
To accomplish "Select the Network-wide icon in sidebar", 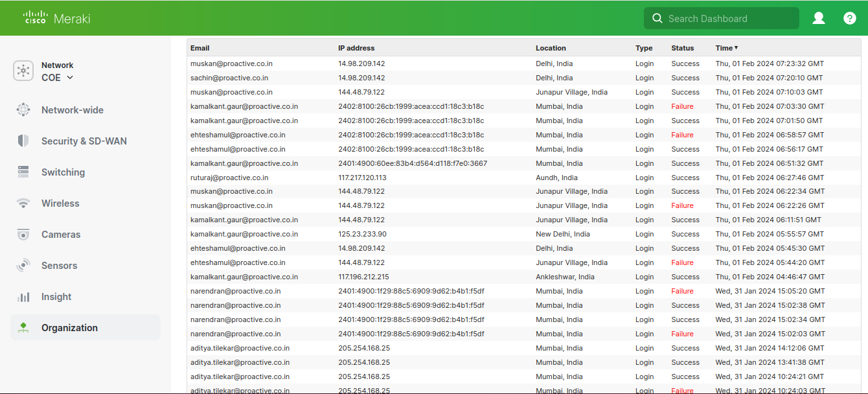I will (x=23, y=110).
